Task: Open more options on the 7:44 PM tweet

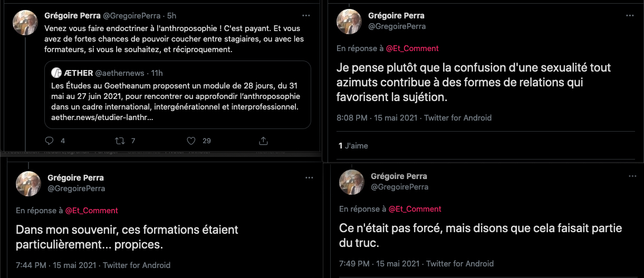Action: click(x=309, y=178)
